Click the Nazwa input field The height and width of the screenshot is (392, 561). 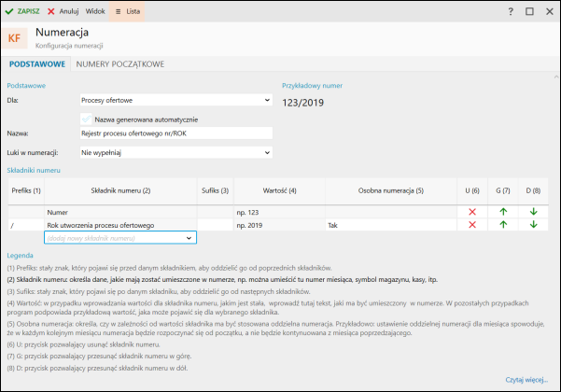(176, 133)
